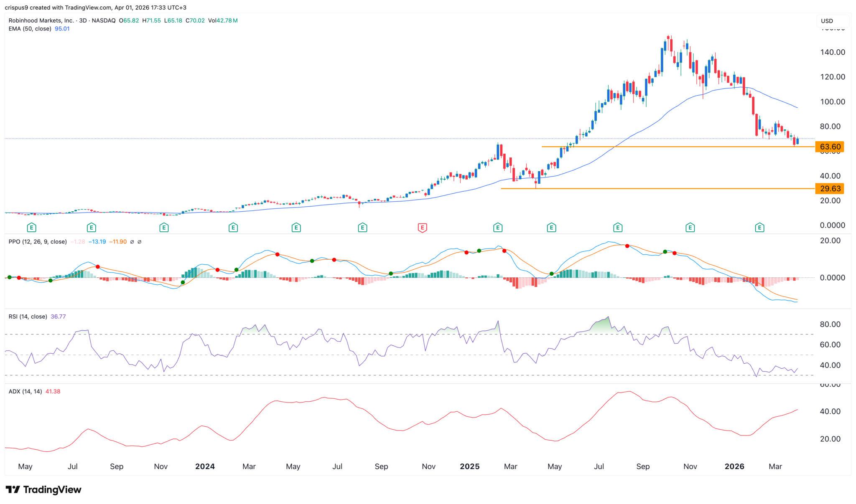The width and height of the screenshot is (856, 504).
Task: Click the orange 63.60 price label
Action: (830, 147)
